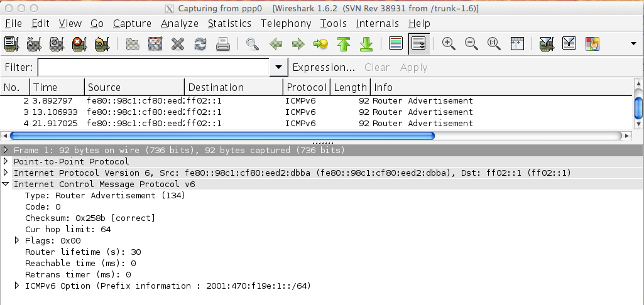Reset zoom to normal size
Viewport: 644px width, 305px height.
(x=494, y=43)
